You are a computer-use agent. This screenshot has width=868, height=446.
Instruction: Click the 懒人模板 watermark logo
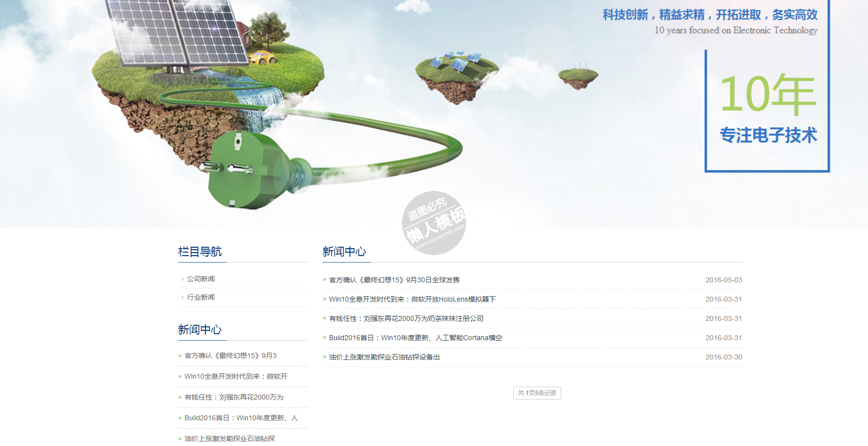[x=434, y=223]
